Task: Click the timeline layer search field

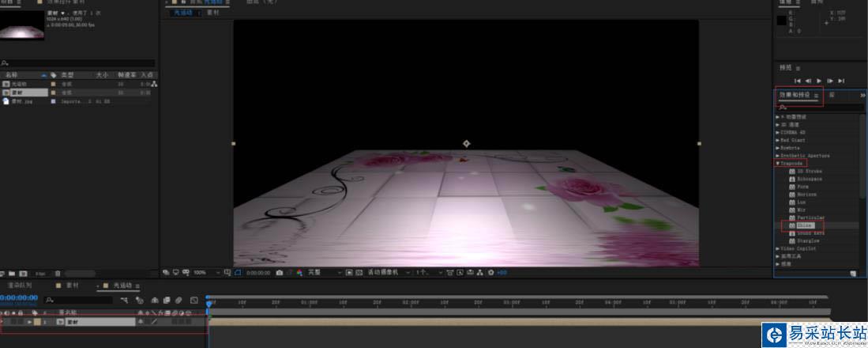Action: pyautogui.click(x=78, y=300)
